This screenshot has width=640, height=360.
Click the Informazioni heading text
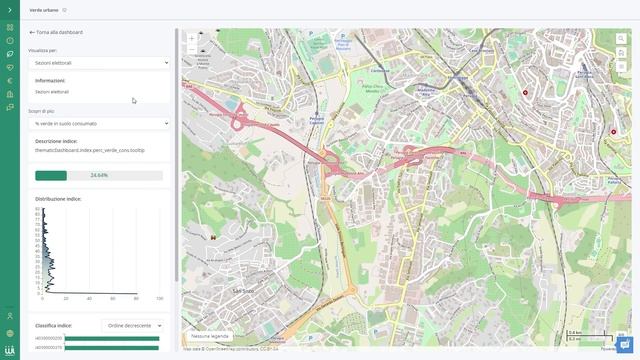(50, 81)
